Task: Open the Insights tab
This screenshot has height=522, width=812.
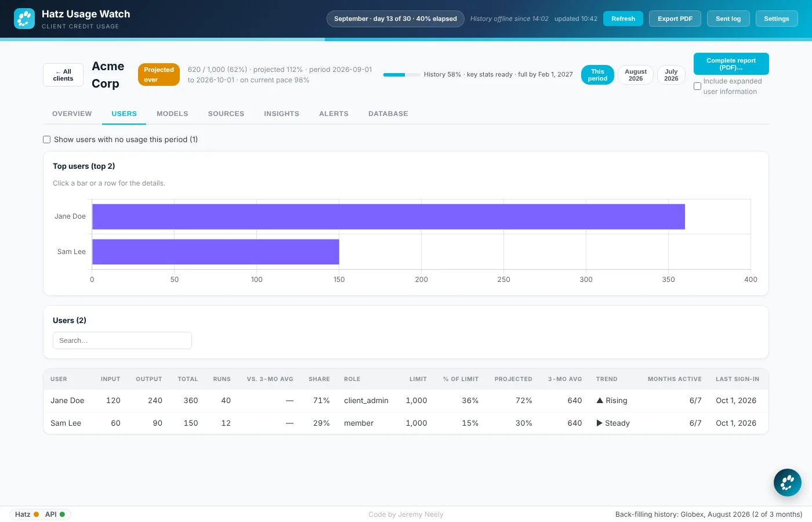Action: (281, 114)
